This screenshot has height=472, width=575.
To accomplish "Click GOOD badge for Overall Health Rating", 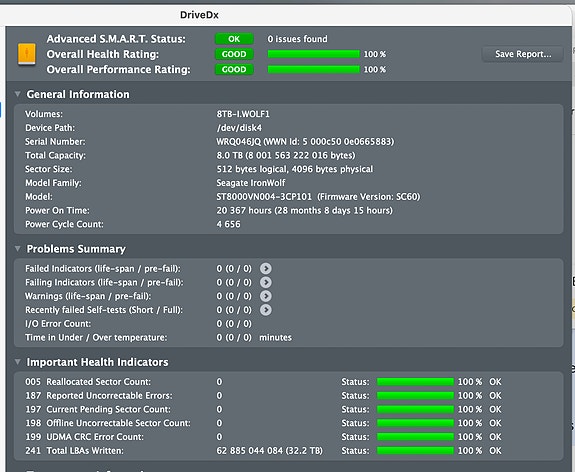I will [x=234, y=54].
